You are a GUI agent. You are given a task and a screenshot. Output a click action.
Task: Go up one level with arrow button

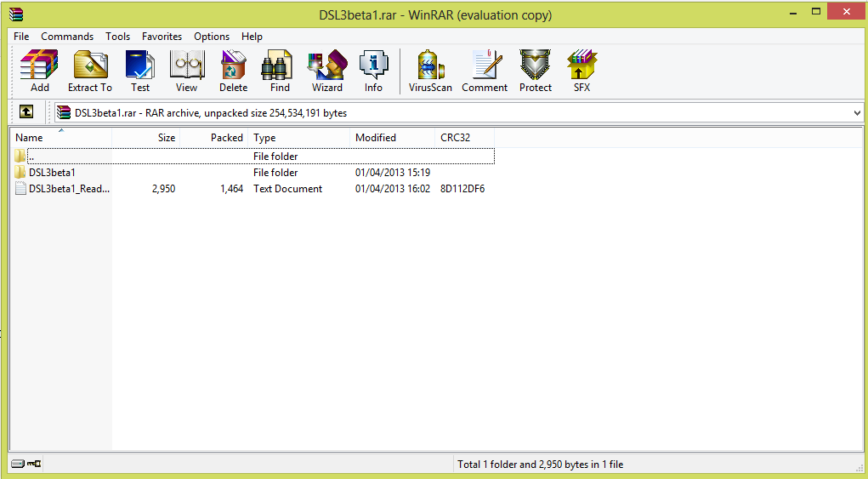click(x=26, y=112)
